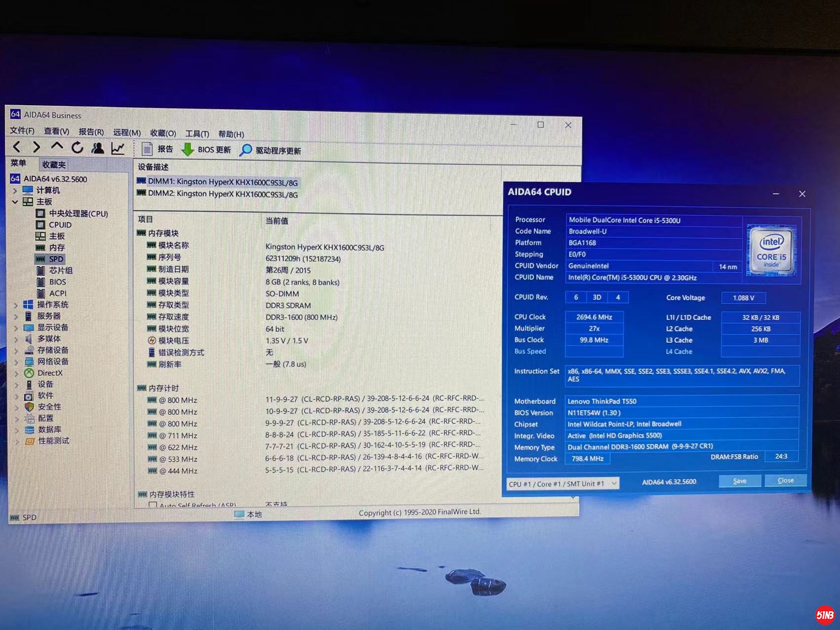840x630 pixels.
Task: Open the user management person icon
Action: (x=98, y=148)
